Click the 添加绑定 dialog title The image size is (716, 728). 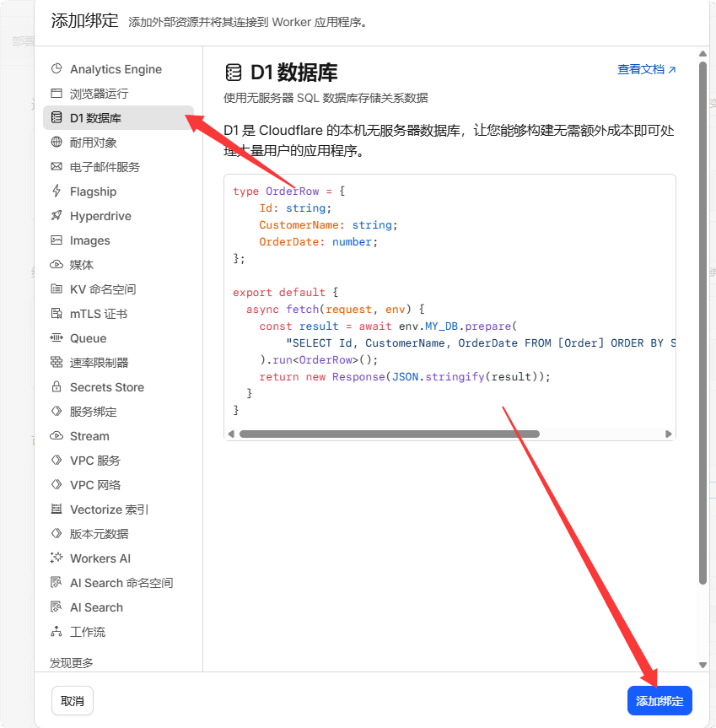[x=85, y=20]
